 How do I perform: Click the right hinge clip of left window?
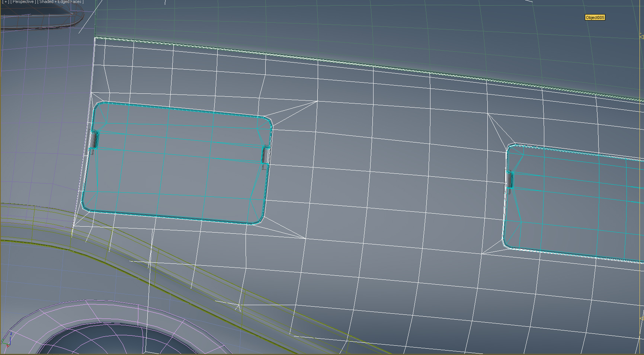coord(266,155)
